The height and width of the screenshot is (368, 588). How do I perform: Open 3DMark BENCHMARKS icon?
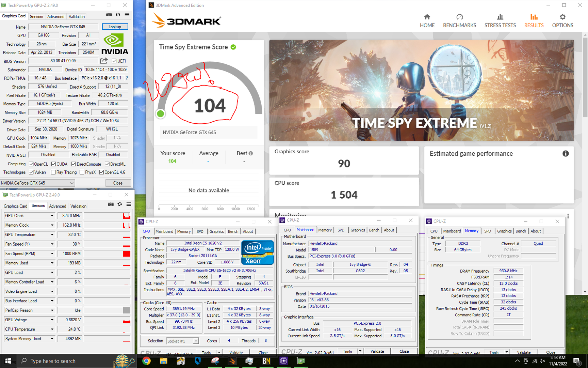[x=459, y=17]
